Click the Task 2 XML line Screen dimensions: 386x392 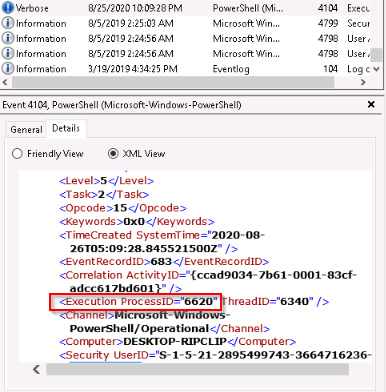click(104, 194)
